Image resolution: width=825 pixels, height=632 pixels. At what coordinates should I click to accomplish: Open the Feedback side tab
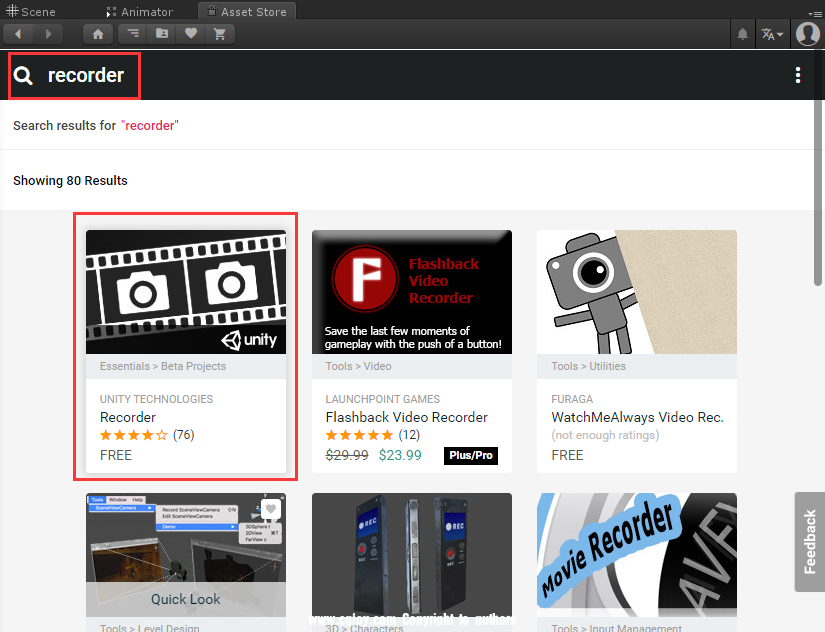pyautogui.click(x=810, y=542)
